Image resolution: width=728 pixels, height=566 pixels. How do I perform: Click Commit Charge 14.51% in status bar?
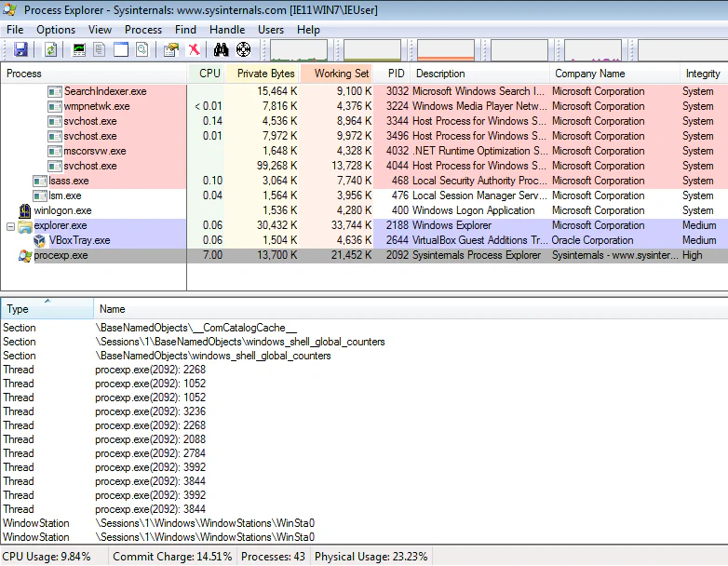point(172,557)
